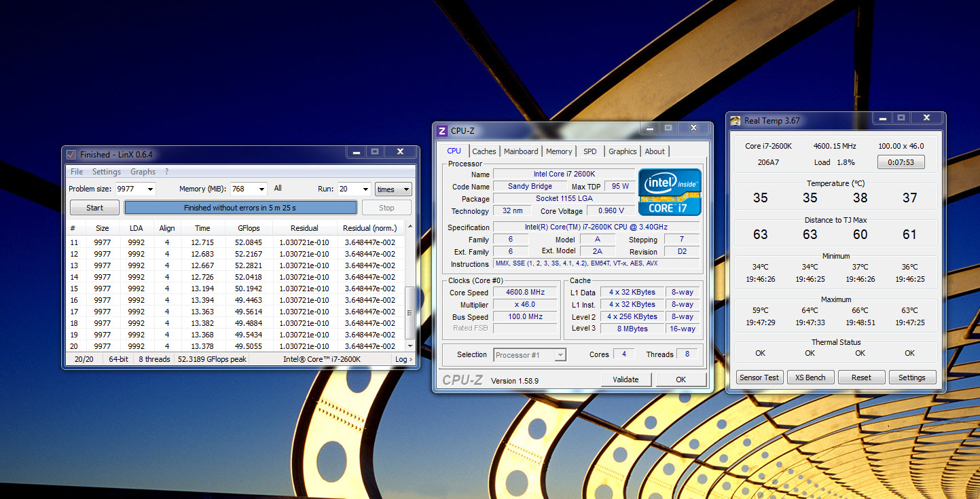Viewport: 980px width, 499px height.
Task: Click the LinX results scrollbar thumb
Action: [410, 313]
